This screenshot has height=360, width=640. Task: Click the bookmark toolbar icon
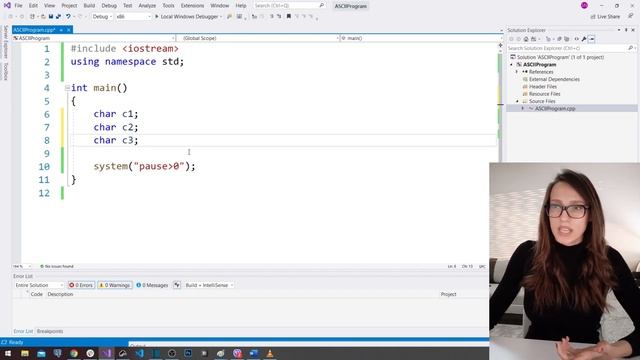(289, 16)
